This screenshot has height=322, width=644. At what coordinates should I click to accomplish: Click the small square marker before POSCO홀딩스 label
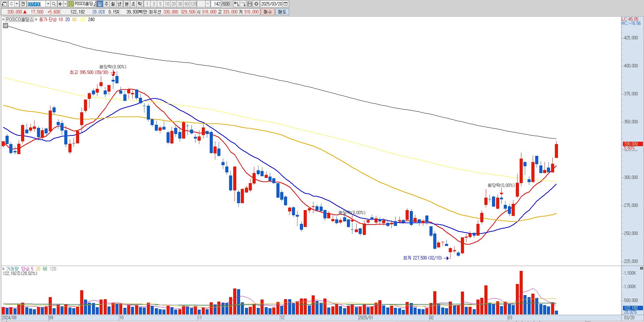coord(3,20)
